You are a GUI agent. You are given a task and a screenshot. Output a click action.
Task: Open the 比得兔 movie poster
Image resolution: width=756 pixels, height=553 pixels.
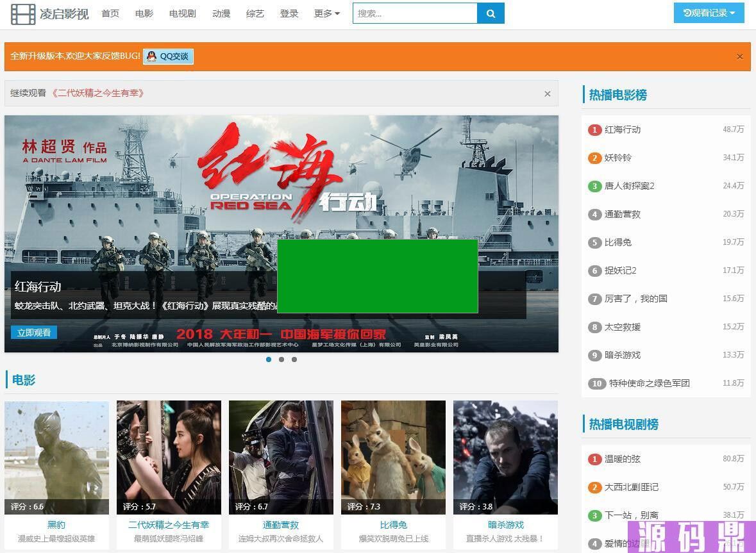(394, 457)
